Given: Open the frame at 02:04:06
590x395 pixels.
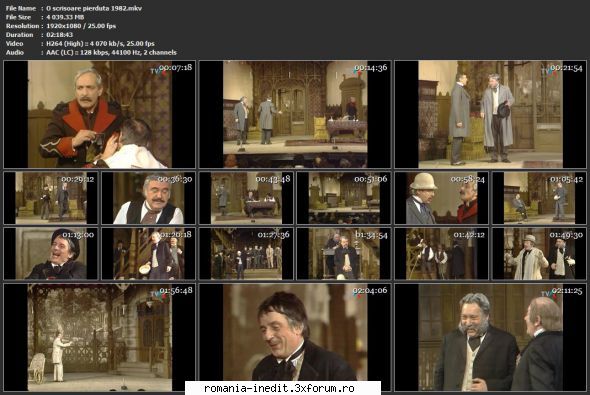Looking at the screenshot, I should pyautogui.click(x=295, y=337).
